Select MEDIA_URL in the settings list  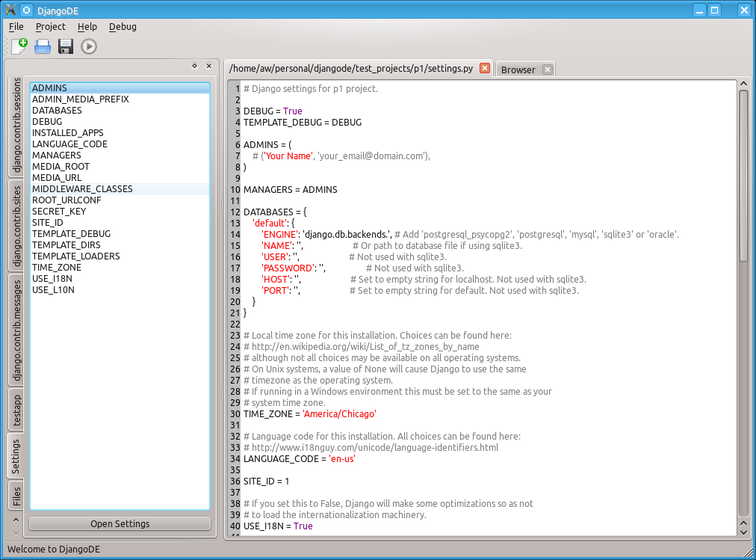120,177
